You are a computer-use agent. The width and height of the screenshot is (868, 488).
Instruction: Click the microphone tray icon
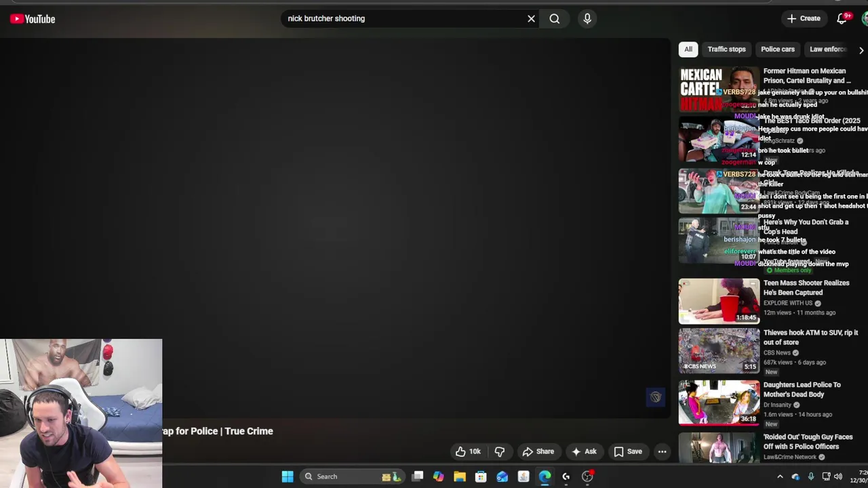810,476
